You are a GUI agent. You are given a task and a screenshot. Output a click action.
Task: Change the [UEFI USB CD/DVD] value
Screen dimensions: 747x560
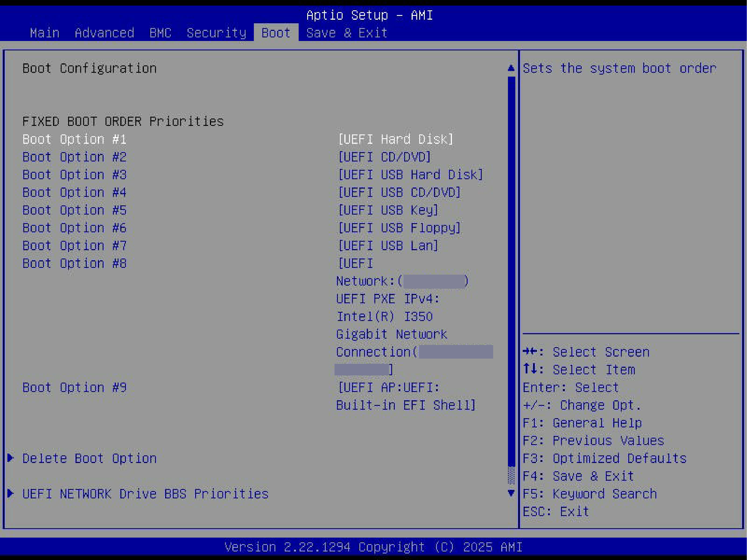tap(399, 192)
